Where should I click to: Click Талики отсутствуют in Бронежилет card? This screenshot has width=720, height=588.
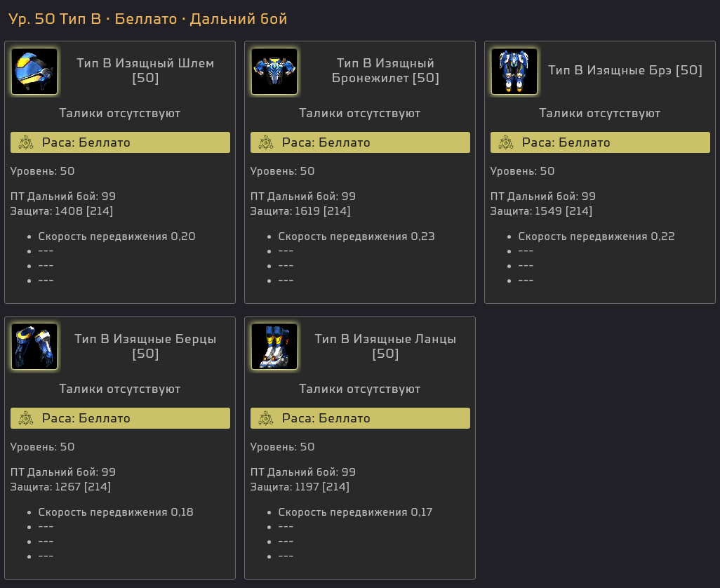point(359,114)
